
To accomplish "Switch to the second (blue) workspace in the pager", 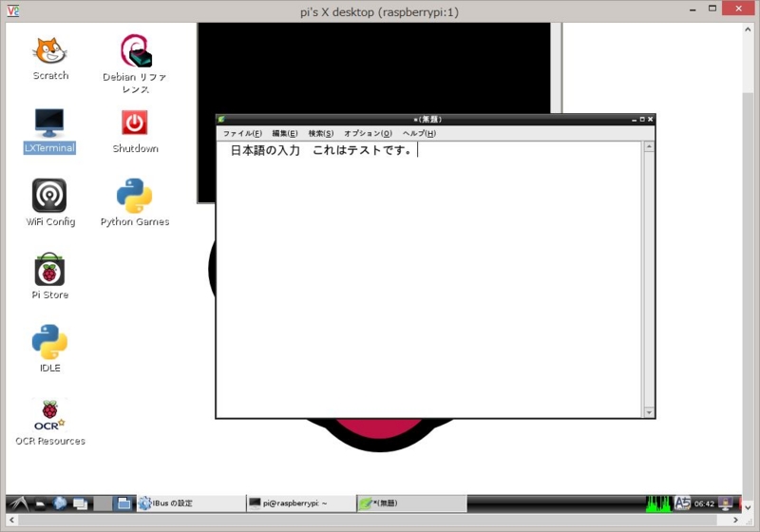I will [x=123, y=503].
